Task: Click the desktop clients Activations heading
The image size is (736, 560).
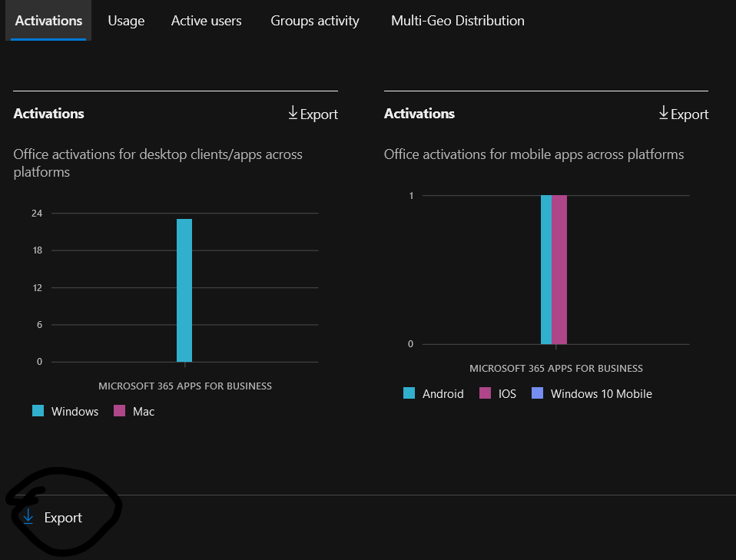Action: (49, 114)
